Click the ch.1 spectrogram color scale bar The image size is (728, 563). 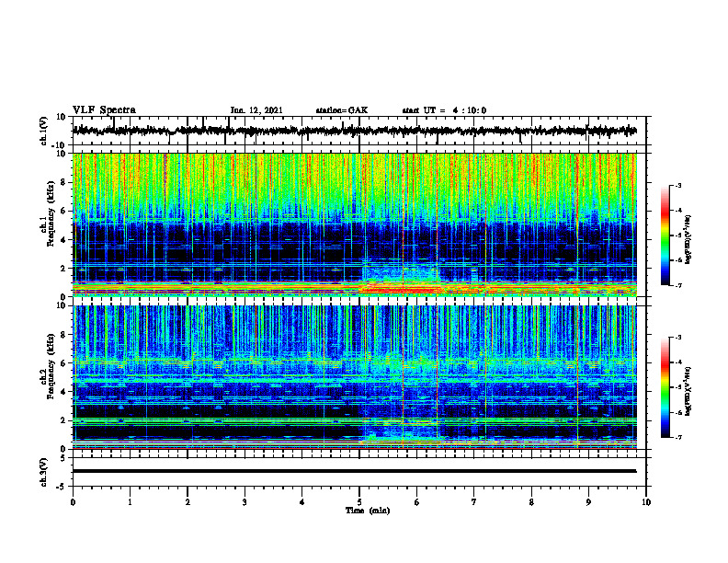[665, 236]
